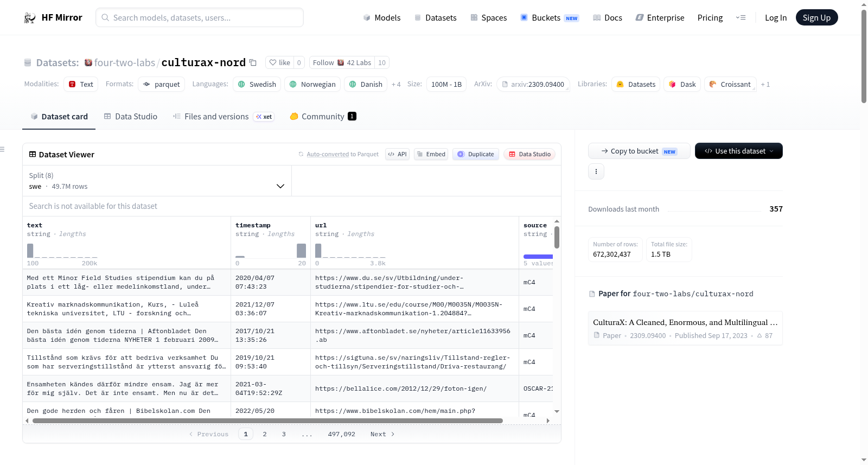This screenshot has width=868, height=465.
Task: Jump to last page 497,092
Action: pos(342,434)
